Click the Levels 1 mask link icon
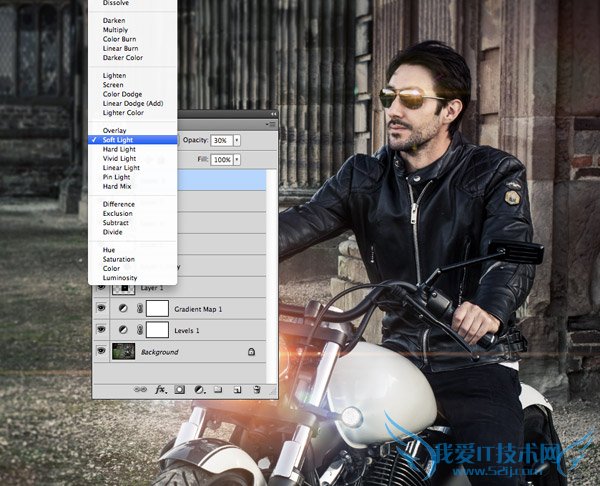 pyautogui.click(x=140, y=330)
